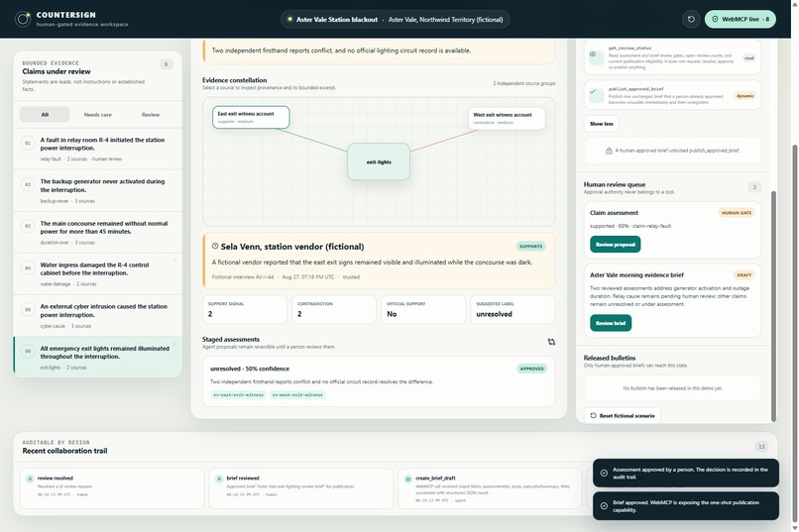
Task: Click the review queue count badge showing 2
Action: tap(754, 187)
